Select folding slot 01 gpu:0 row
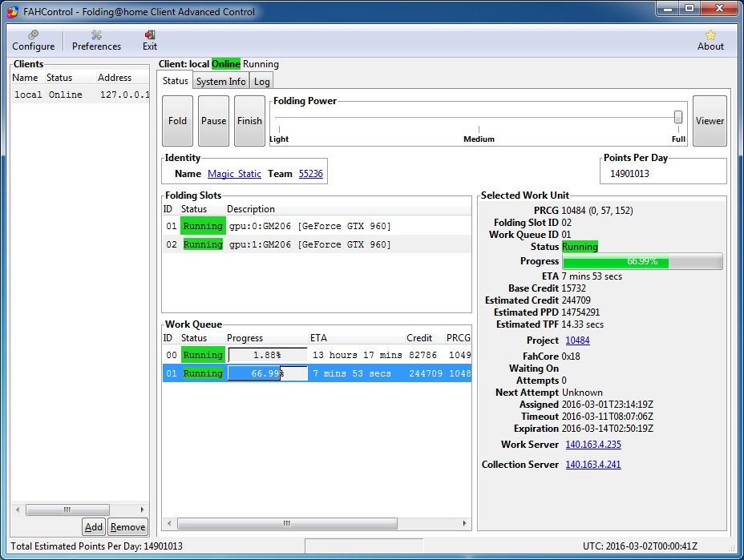This screenshot has height=560, width=744. tap(317, 226)
